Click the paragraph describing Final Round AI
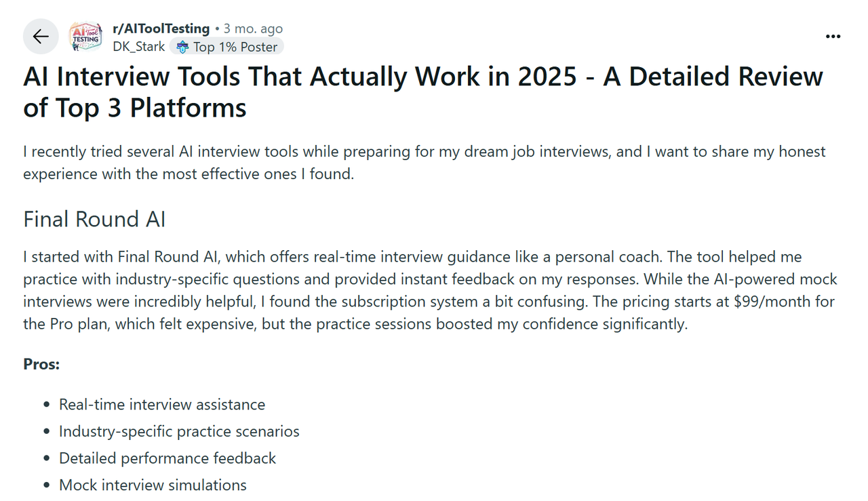This screenshot has width=868, height=501. [429, 290]
